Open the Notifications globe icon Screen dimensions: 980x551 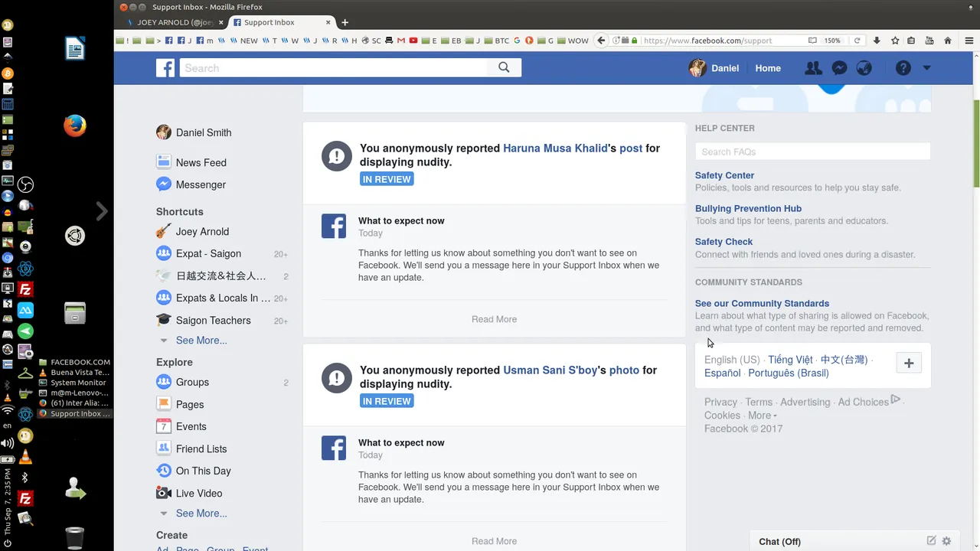[x=864, y=68]
